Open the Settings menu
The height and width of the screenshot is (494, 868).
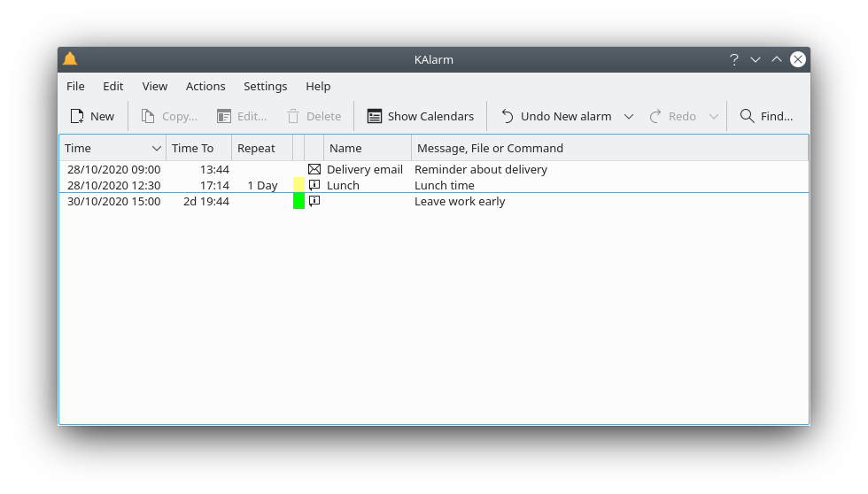[265, 86]
